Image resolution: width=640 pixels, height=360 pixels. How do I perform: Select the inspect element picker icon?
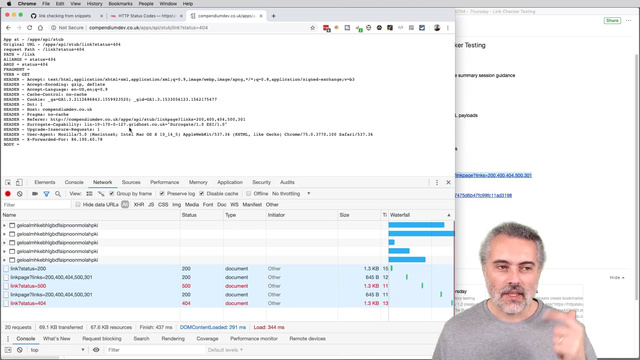pos(8,182)
